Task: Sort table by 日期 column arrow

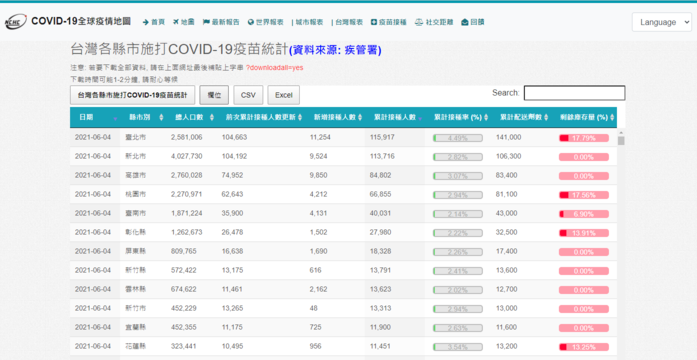Action: point(116,118)
